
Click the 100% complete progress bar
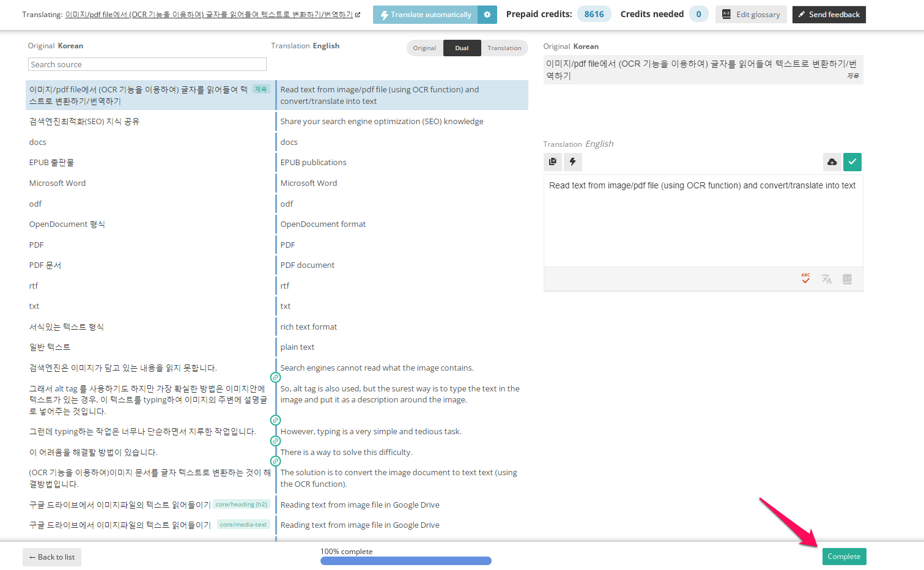406,561
